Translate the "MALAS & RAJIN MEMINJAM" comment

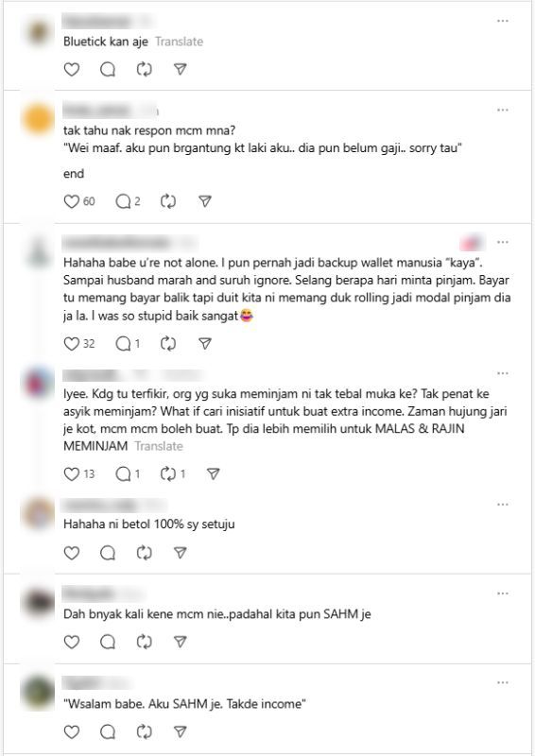[159, 446]
